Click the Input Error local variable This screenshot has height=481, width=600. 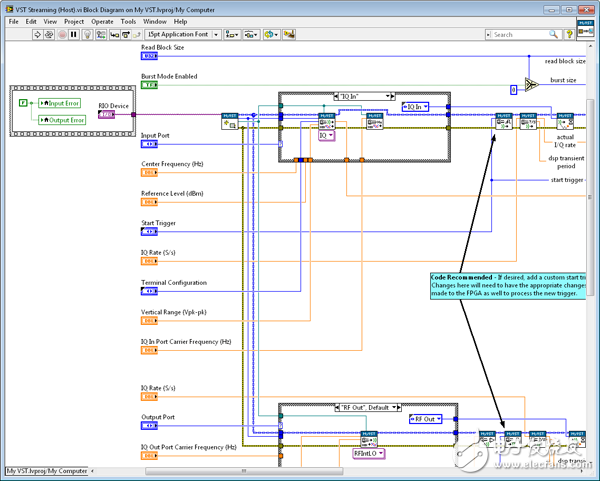(x=62, y=102)
